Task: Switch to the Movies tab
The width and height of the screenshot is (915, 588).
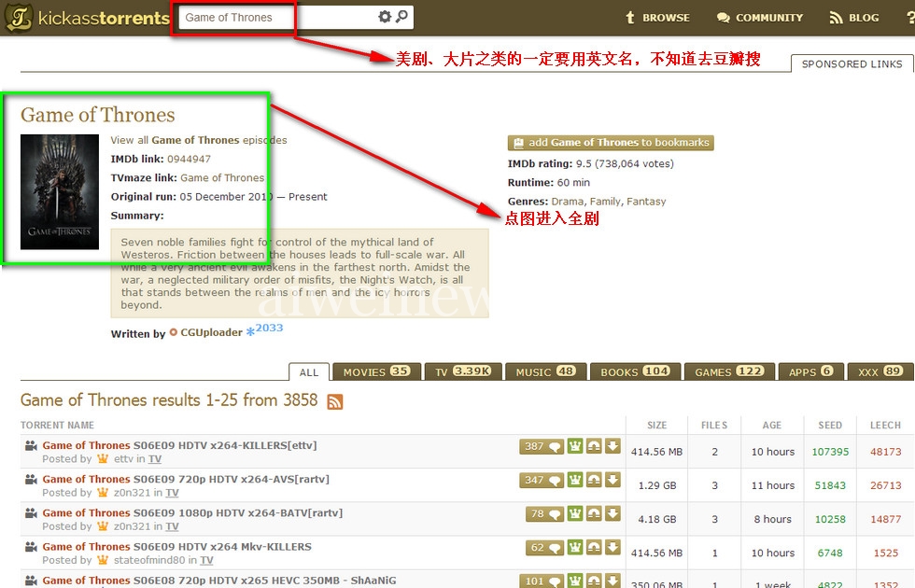Action: [x=376, y=371]
